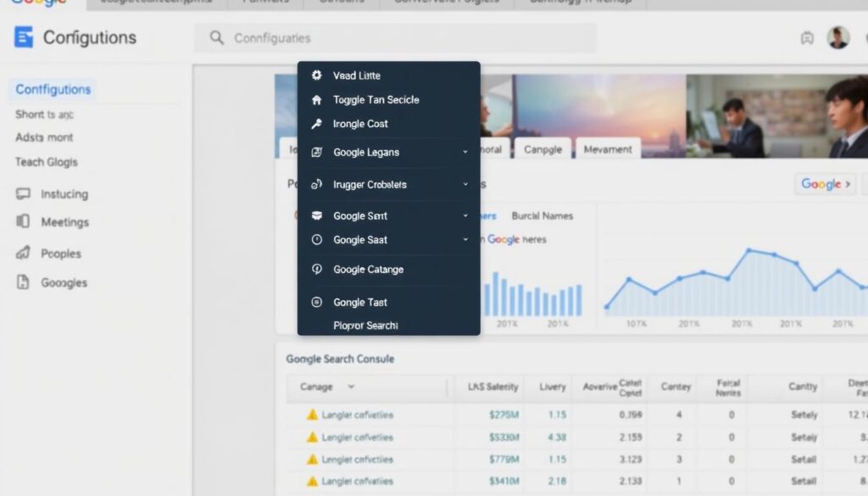The width and height of the screenshot is (868, 496).
Task: Click the Google button with arrow
Action: 826,184
